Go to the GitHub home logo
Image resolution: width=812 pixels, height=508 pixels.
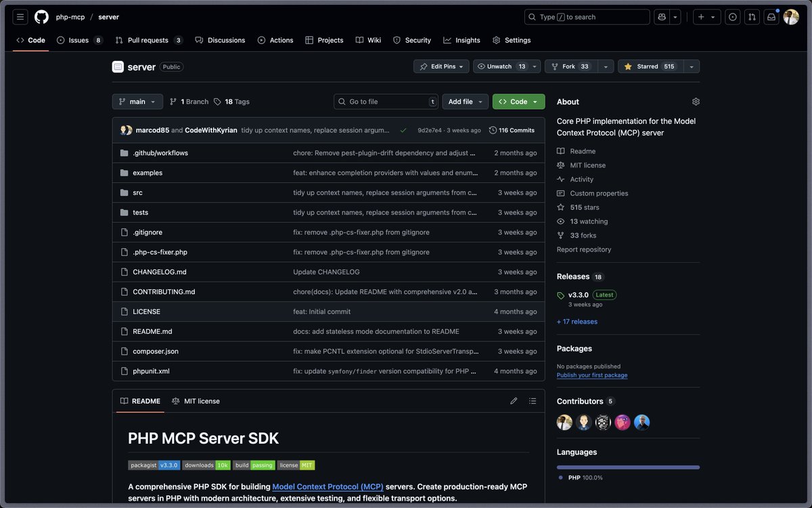pyautogui.click(x=41, y=17)
